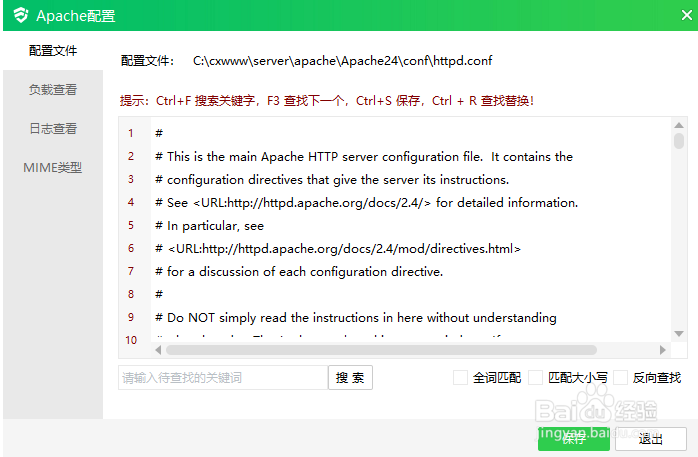This screenshot has width=698, height=457.
Task: Click the editor scroll up arrow
Action: pyautogui.click(x=679, y=125)
